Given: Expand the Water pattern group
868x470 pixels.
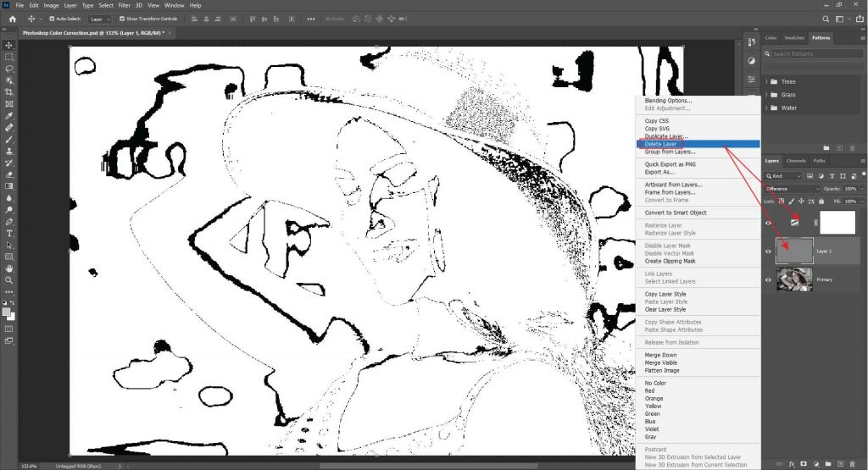Looking at the screenshot, I should coord(766,108).
